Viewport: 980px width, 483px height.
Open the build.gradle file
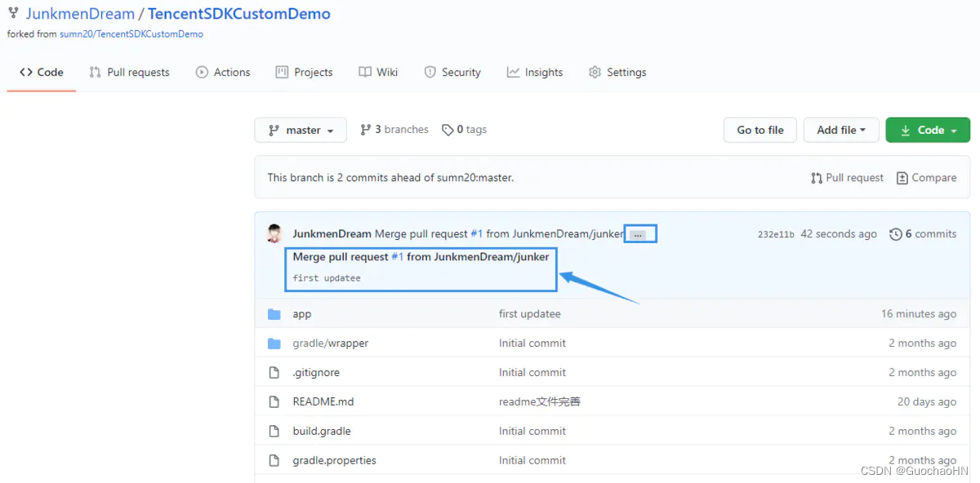pyautogui.click(x=322, y=432)
